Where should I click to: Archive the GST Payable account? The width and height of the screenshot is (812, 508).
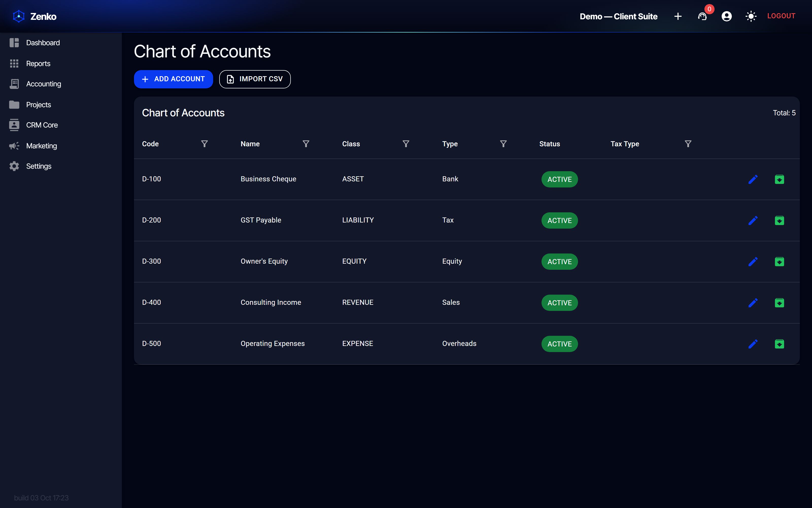click(x=779, y=220)
